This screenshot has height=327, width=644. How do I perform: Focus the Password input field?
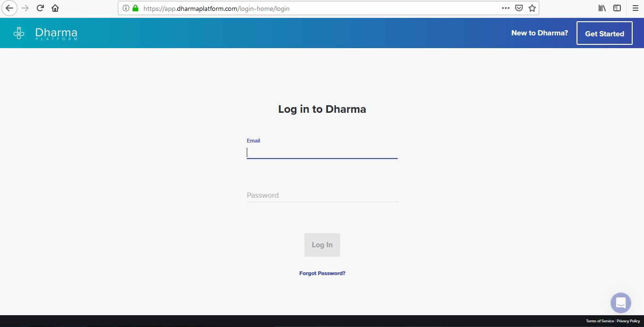point(322,195)
